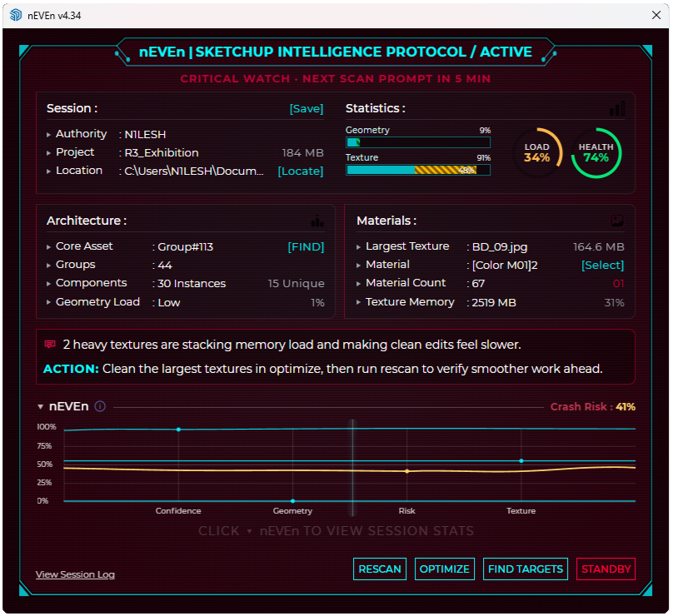
Task: Click the Risk data point on graph
Action: tap(407, 471)
